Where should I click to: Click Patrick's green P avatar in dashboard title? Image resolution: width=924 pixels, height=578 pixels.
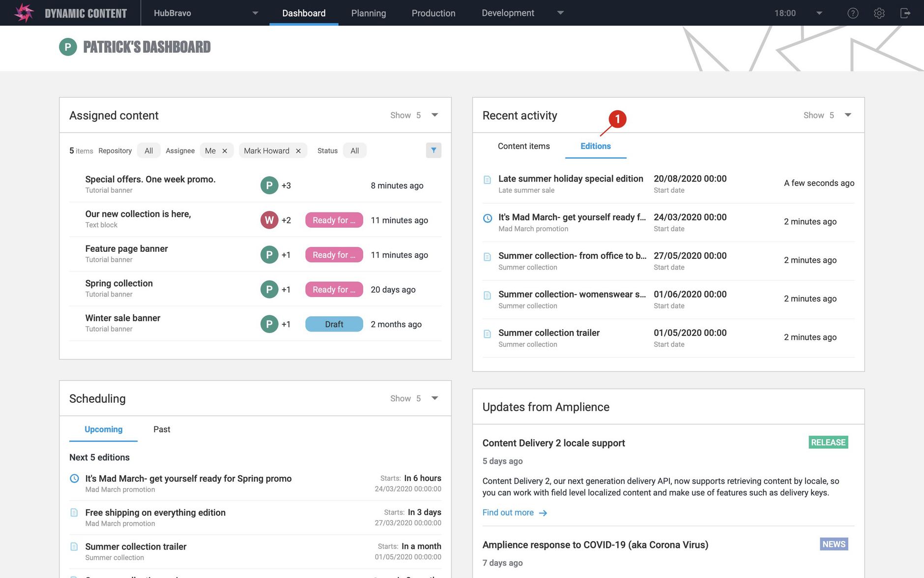(68, 47)
